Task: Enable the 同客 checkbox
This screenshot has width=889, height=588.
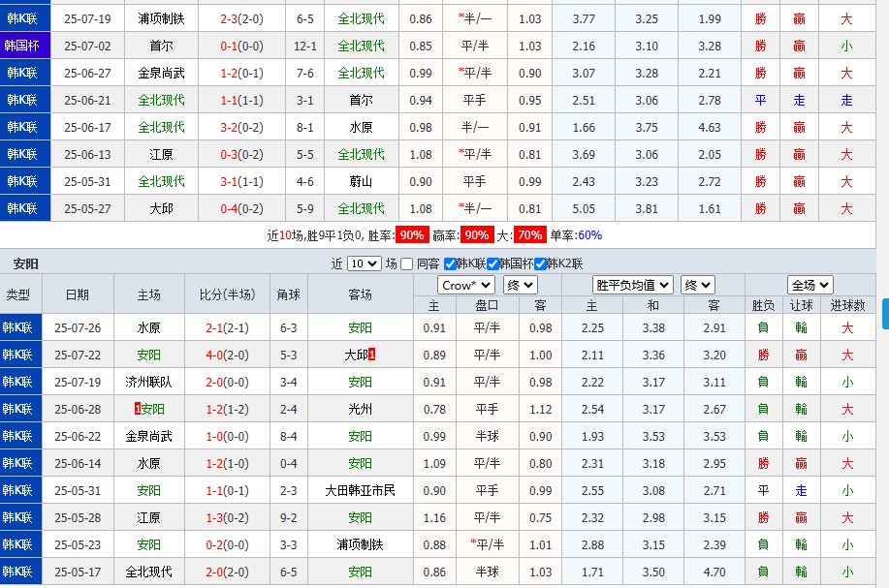Action: click(407, 263)
